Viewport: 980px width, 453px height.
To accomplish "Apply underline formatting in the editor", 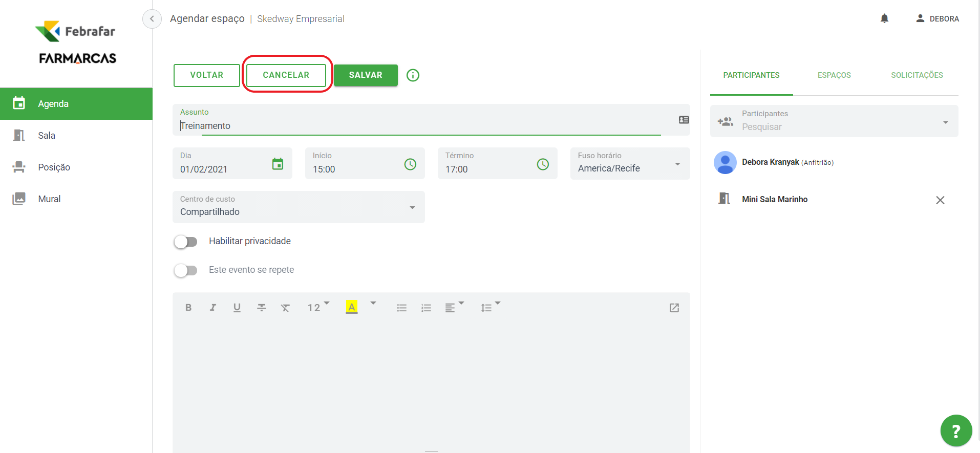I will click(237, 308).
